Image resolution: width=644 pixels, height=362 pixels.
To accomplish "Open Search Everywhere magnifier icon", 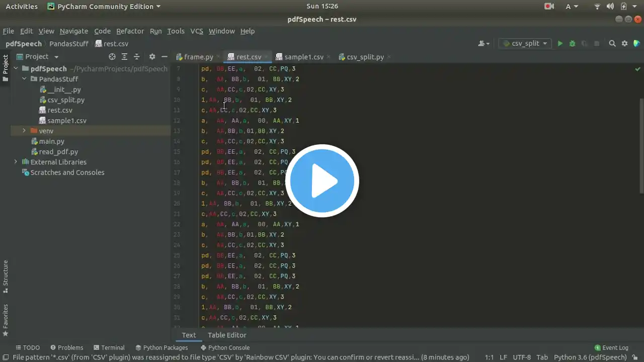I will 612,44.
